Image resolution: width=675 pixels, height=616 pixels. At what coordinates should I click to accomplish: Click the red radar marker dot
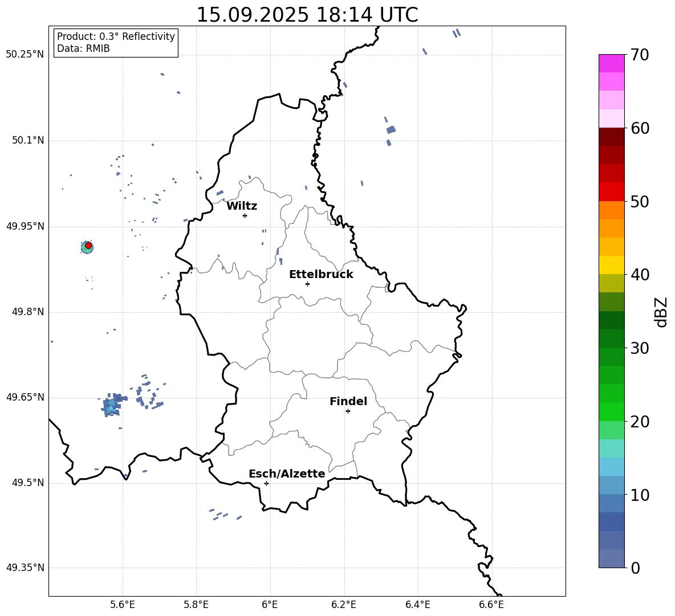pos(88,246)
